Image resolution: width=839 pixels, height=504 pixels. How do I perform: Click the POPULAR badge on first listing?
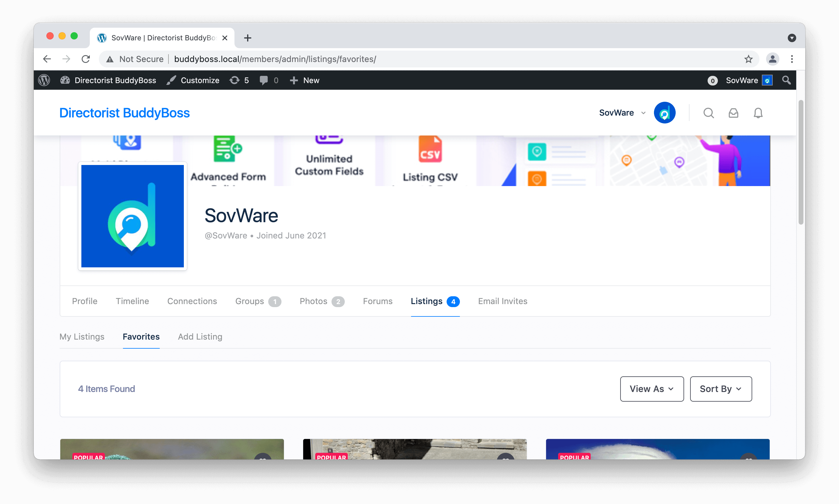[88, 457]
